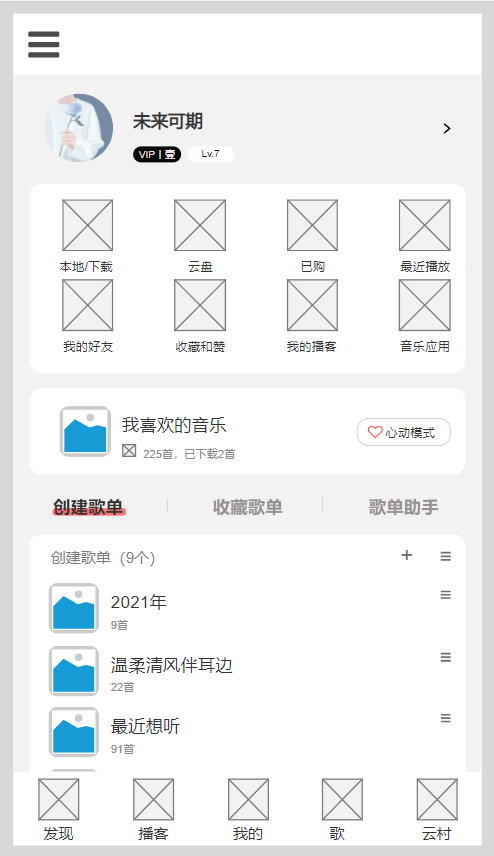Open options menu for 2021年 playlist
Image resolution: width=494 pixels, height=856 pixels.
coord(446,595)
